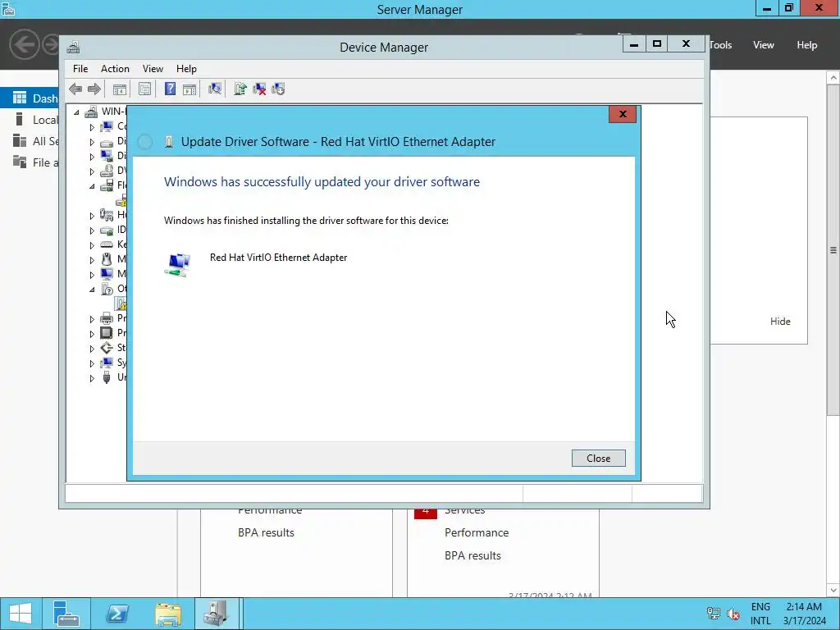
Task: Open File Explorer from the taskbar
Action: tap(168, 614)
